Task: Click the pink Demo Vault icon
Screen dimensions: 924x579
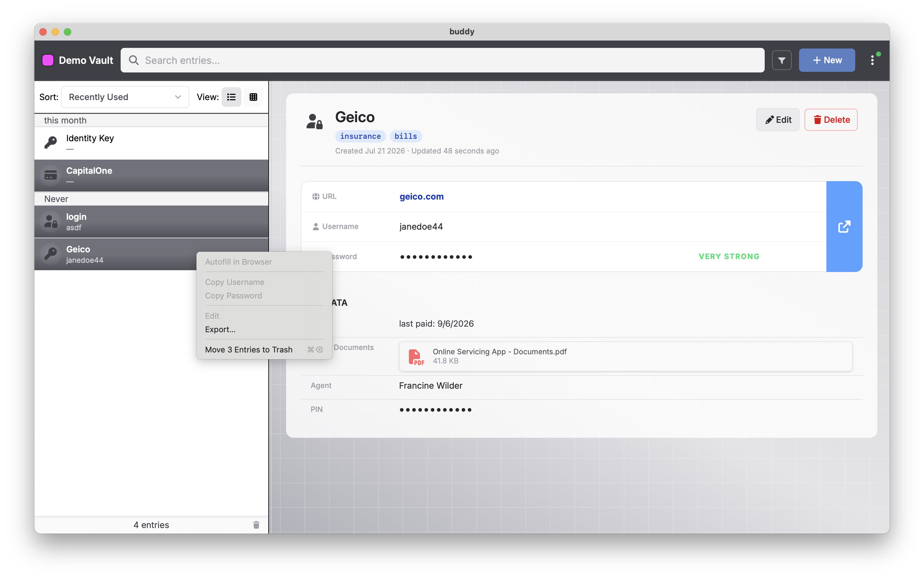Action: 48,60
